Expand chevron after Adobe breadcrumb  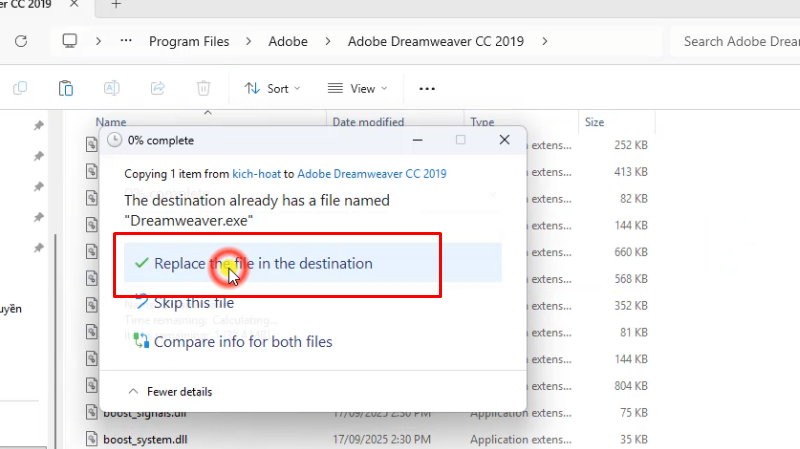point(328,41)
